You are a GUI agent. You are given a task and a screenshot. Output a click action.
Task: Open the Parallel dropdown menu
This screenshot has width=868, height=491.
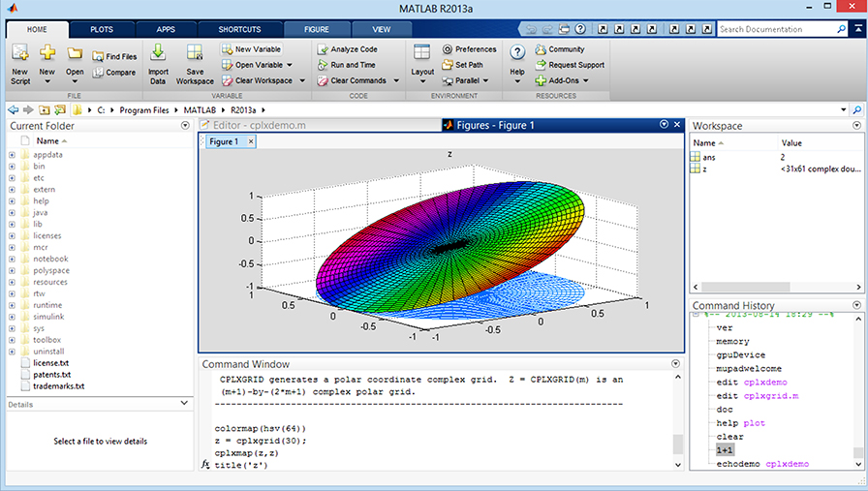pyautogui.click(x=485, y=81)
